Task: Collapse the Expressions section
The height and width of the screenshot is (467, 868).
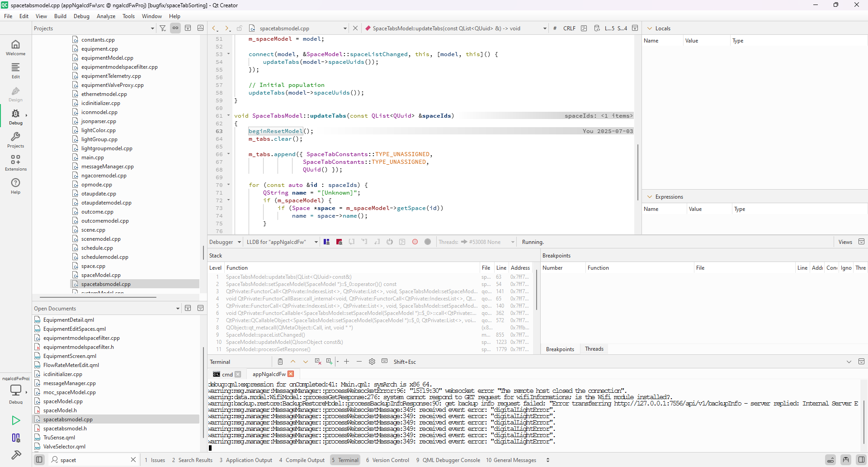Action: (x=650, y=197)
